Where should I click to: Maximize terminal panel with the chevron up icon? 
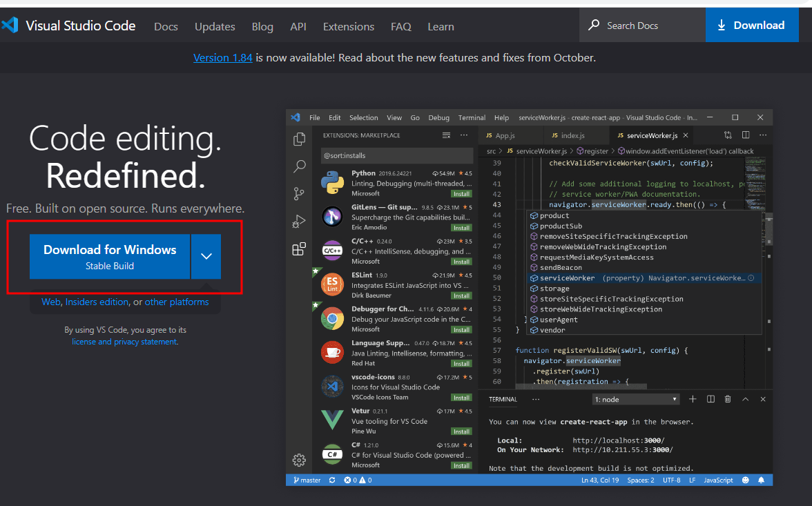pyautogui.click(x=745, y=399)
